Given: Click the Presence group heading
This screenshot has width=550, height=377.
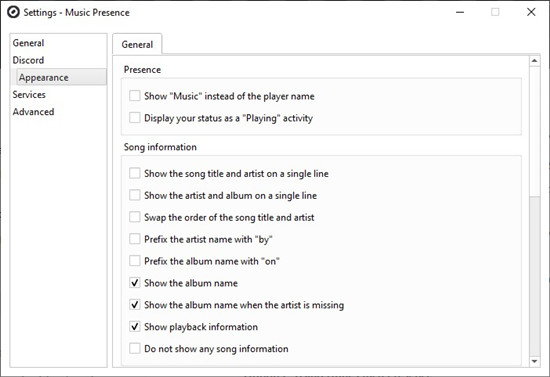Looking at the screenshot, I should click(142, 70).
